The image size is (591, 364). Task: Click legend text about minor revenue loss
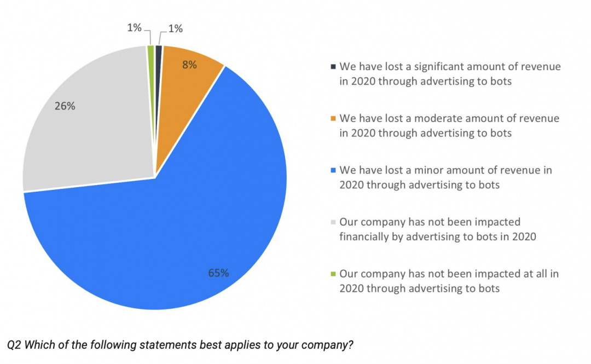point(445,177)
